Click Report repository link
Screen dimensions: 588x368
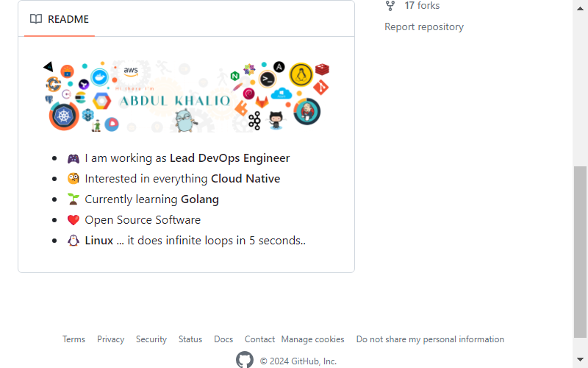coord(424,27)
